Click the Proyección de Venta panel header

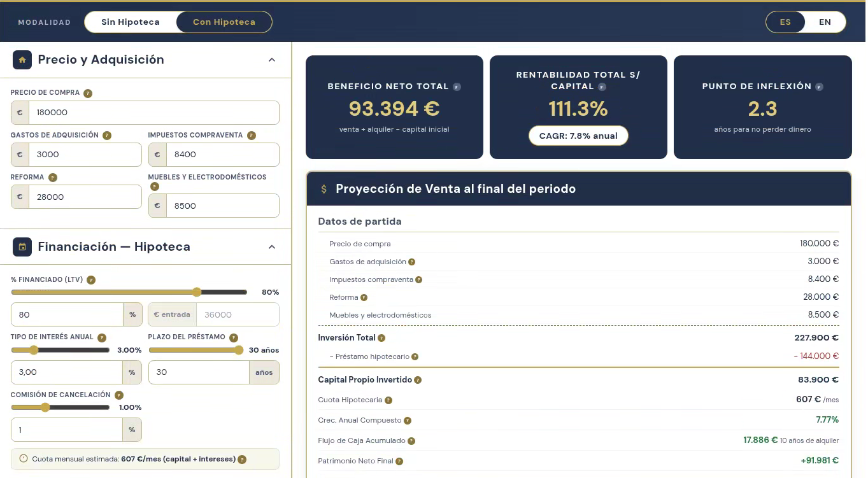click(x=578, y=189)
